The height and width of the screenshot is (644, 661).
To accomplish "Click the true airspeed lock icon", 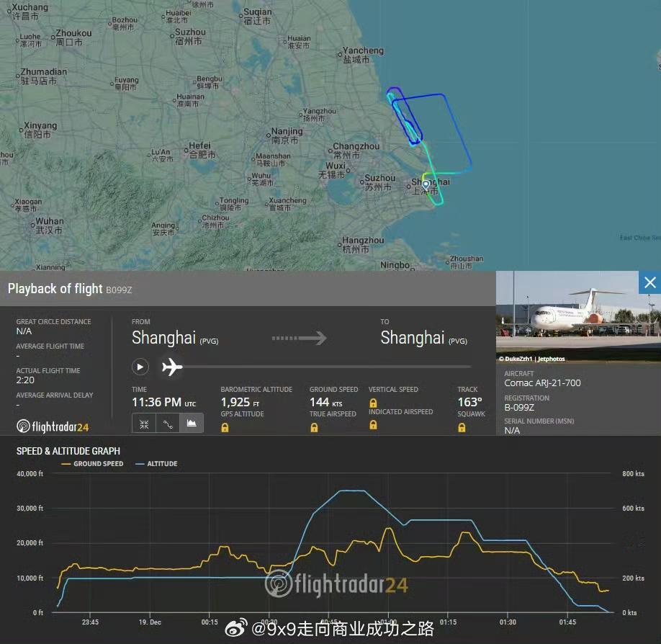I will point(314,428).
